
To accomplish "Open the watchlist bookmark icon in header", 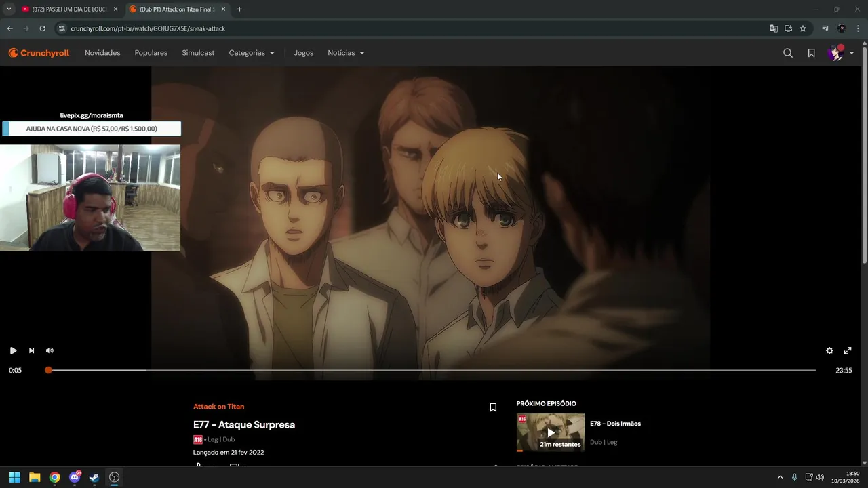I will (x=811, y=53).
